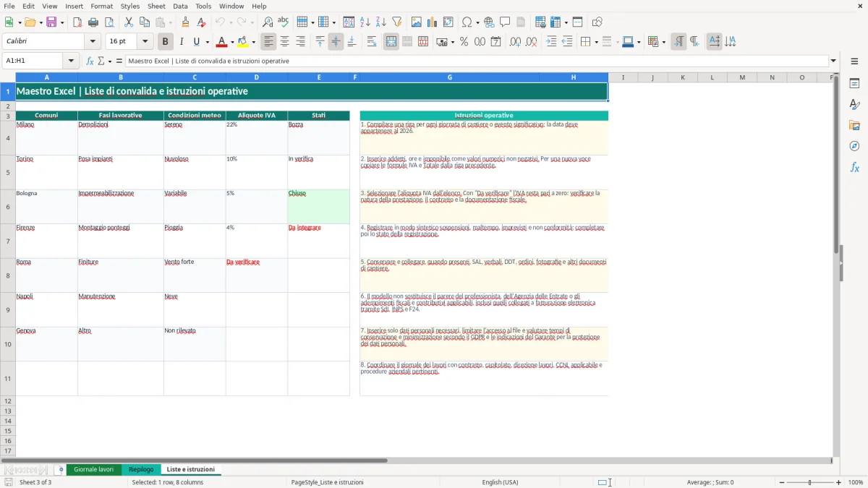Click the Cut scissors icon
Image resolution: width=868 pixels, height=488 pixels.
[129, 22]
